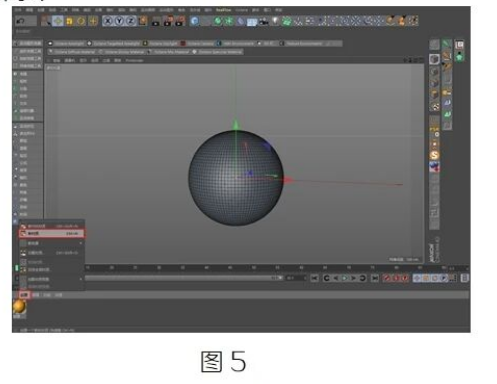
Task: Toggle the red autokeying button
Action: 396,278
